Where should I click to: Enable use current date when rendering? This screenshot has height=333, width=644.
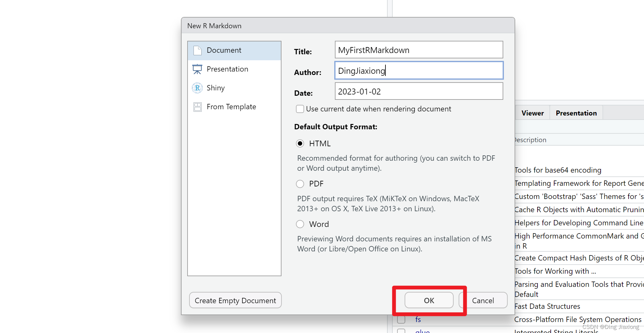pos(300,109)
